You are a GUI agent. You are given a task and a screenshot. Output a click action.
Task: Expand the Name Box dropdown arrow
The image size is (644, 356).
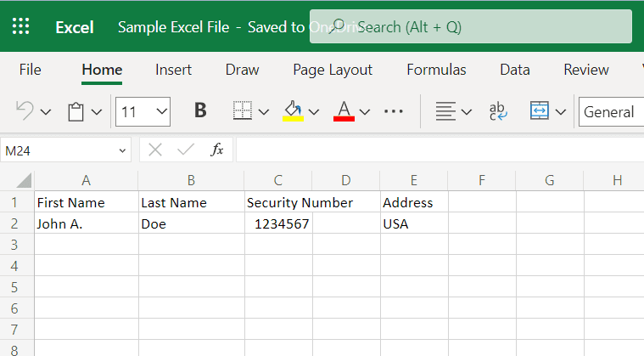pos(123,150)
